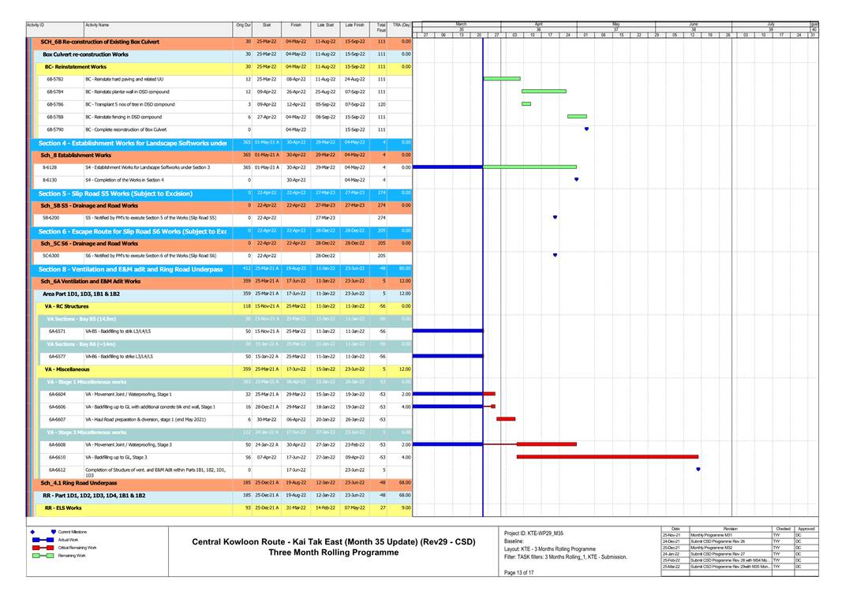Image resolution: width=868 pixels, height=614 pixels.
Task: Collapse Section 4 Establishment Works group row
Action: point(131,143)
